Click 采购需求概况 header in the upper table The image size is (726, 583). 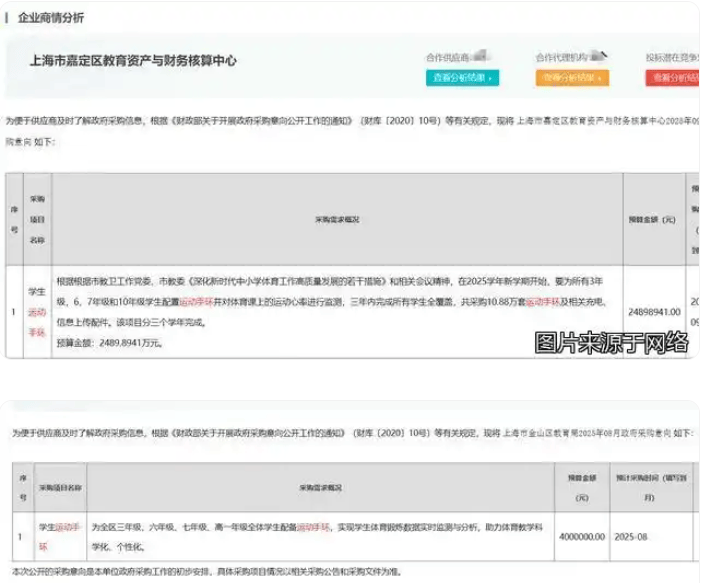click(337, 219)
